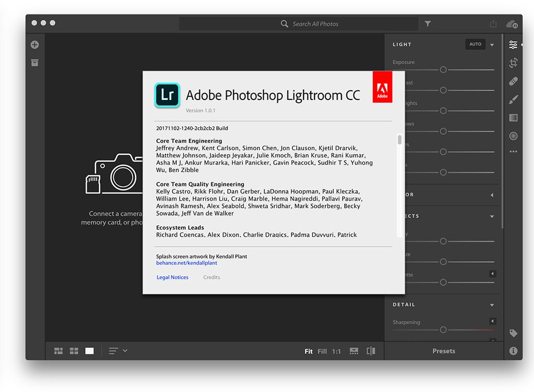
Task: Open behance.net/kendallplant link
Action: tap(187, 263)
